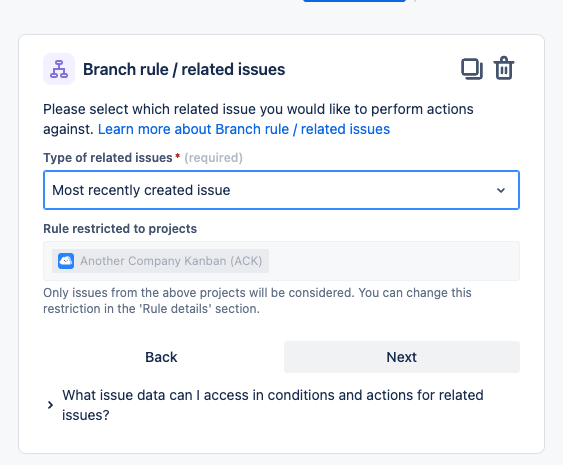Select the 'Another Company Kanban (ACK)' project tag
The height and width of the screenshot is (465, 563).
click(x=160, y=261)
